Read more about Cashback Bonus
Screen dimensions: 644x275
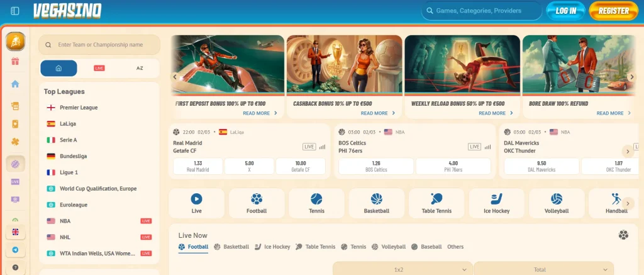pos(378,113)
